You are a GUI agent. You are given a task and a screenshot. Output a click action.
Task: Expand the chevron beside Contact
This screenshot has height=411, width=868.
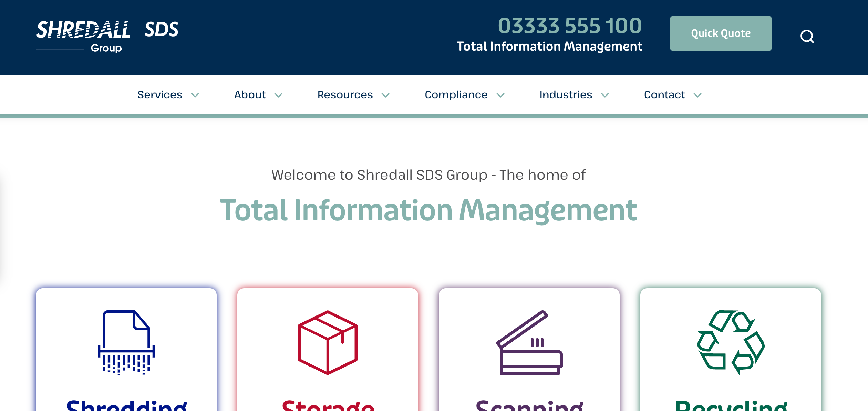(697, 95)
